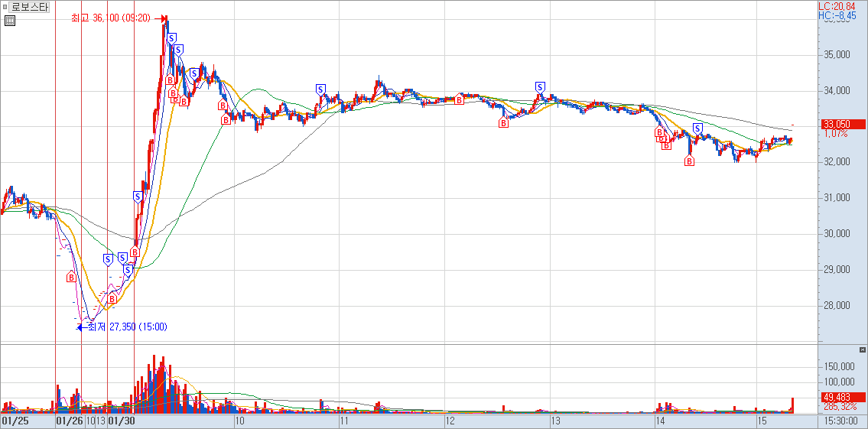Click the 01/25 date label

15,421
